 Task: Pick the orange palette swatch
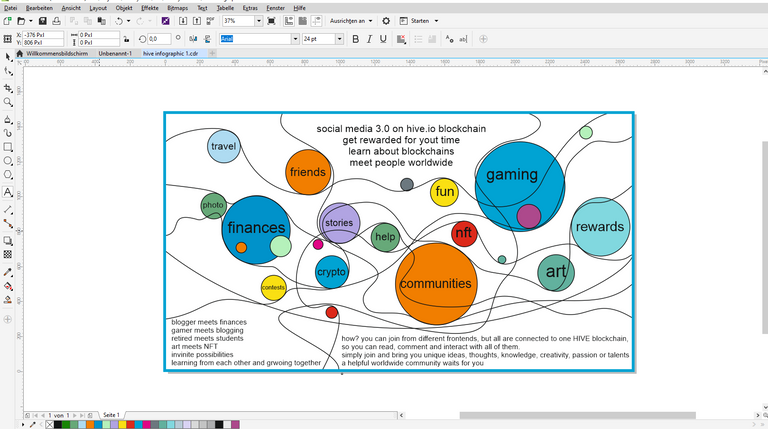click(x=90, y=425)
